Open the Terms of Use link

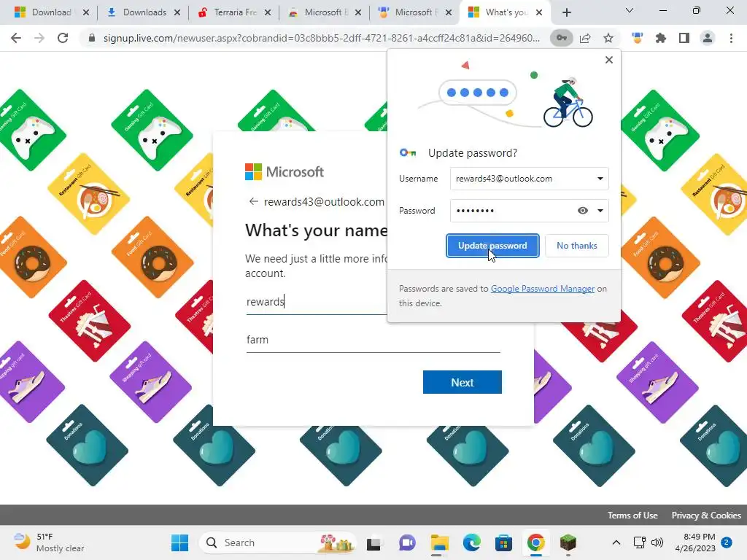pyautogui.click(x=632, y=516)
